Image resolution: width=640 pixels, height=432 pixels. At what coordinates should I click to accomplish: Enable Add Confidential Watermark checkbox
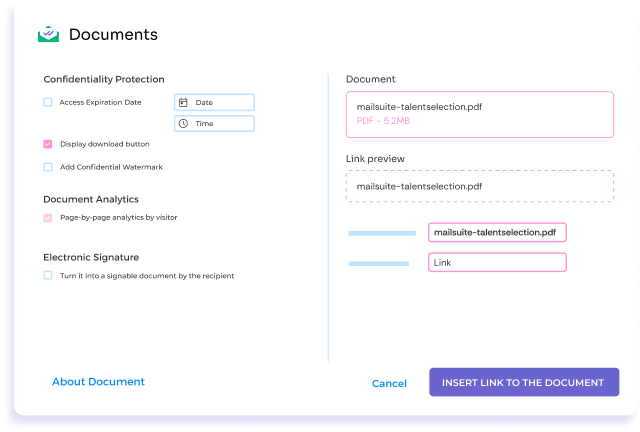[x=48, y=167]
